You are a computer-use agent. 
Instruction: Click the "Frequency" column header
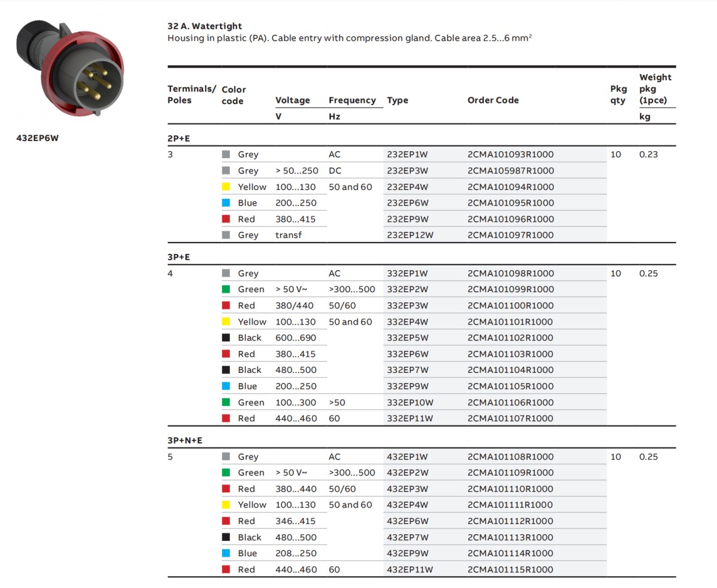(x=352, y=100)
